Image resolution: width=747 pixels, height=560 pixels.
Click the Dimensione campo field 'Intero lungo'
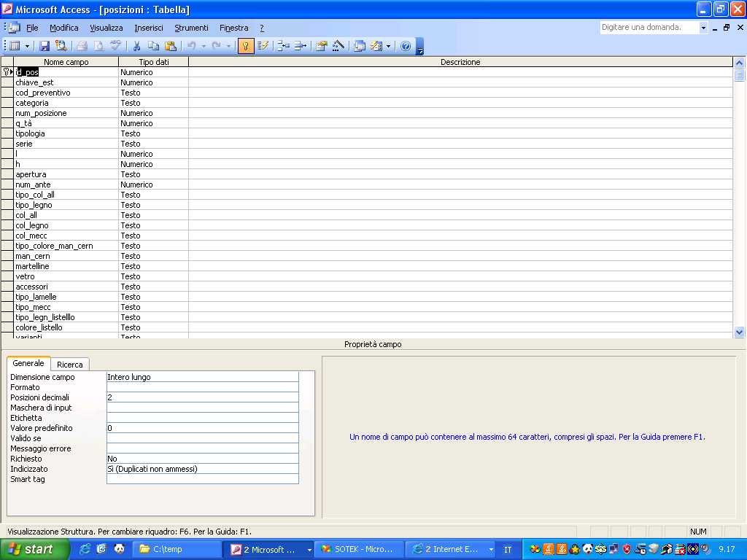[203, 377]
